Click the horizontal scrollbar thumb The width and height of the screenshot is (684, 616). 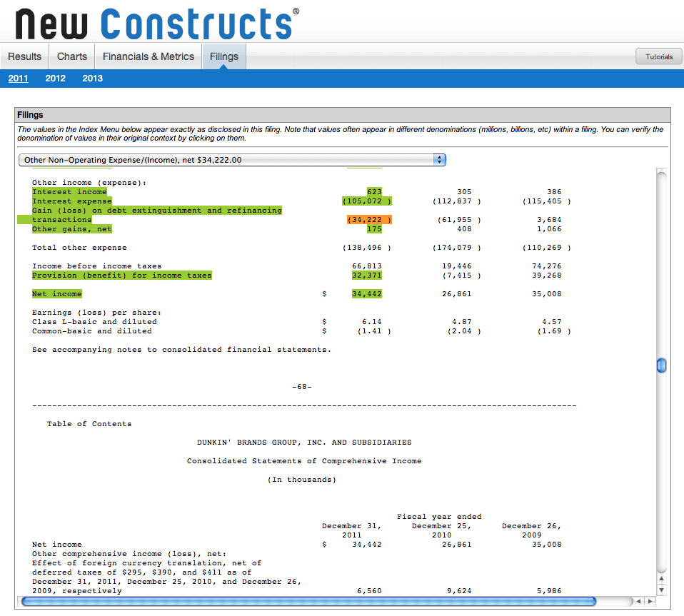click(x=309, y=602)
